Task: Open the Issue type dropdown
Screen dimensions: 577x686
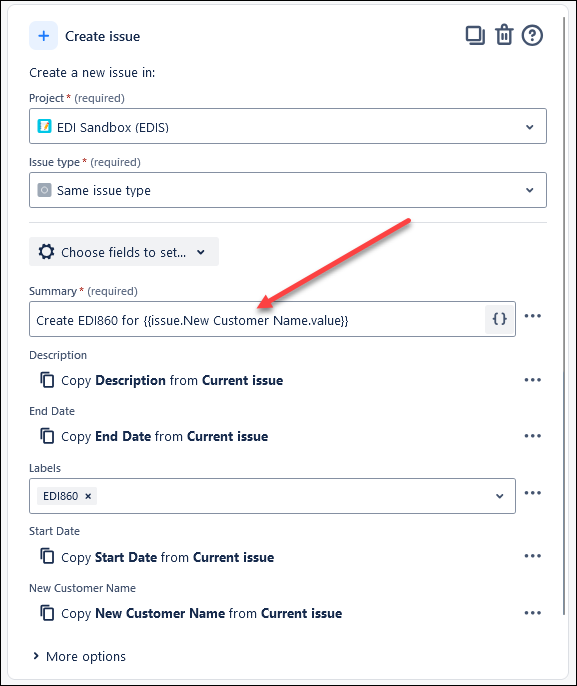Action: [x=288, y=190]
